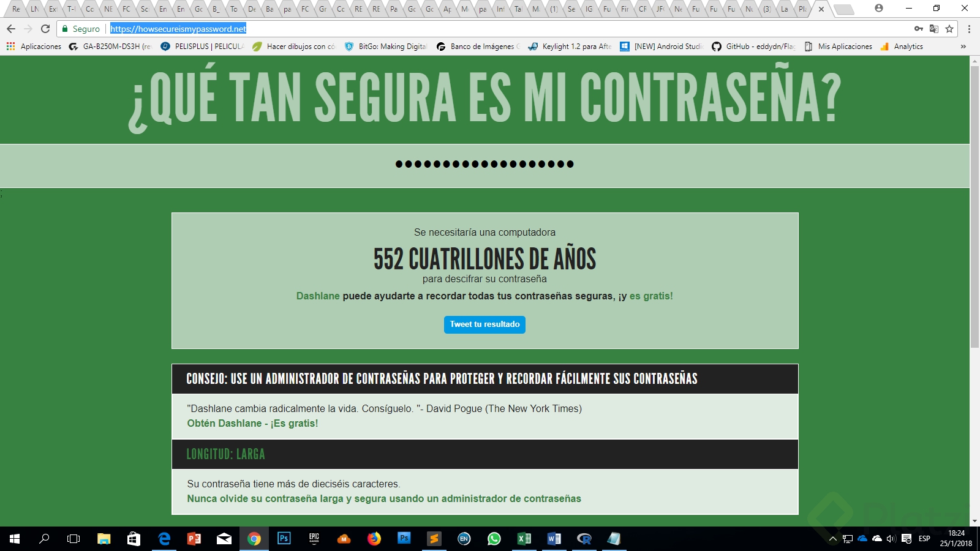Open the taskbar clock showing 18:24

click(956, 539)
